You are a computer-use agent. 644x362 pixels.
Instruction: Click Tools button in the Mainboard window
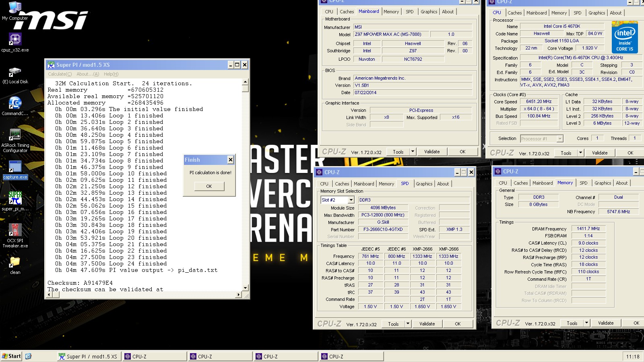point(398,152)
